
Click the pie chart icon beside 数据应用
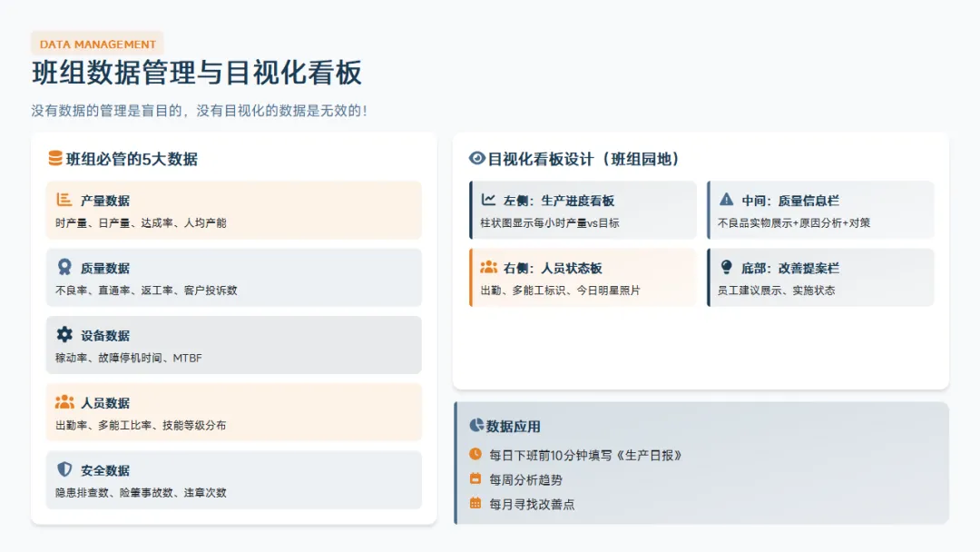(x=476, y=426)
